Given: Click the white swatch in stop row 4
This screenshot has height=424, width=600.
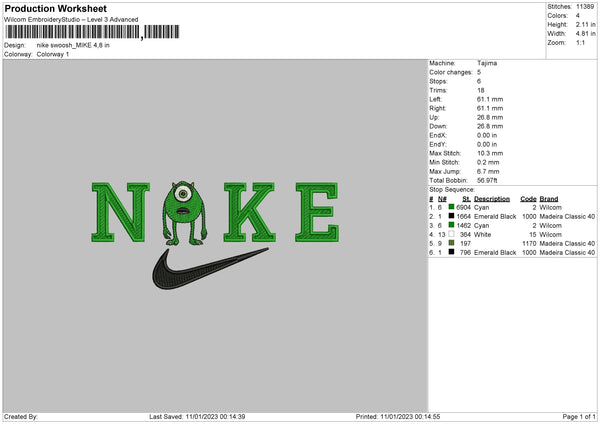Looking at the screenshot, I should [x=452, y=234].
